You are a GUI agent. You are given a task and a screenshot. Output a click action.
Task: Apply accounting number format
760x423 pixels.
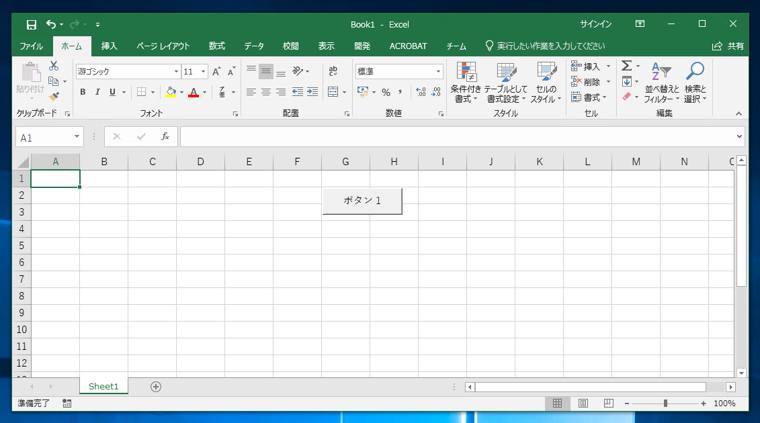[x=363, y=92]
